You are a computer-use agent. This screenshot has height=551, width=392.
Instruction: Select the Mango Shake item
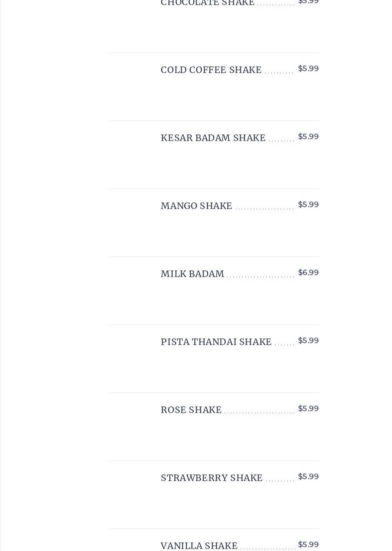196,206
